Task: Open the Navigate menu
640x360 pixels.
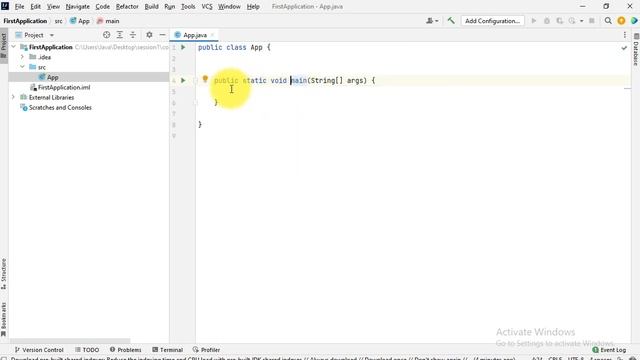Action: [x=78, y=7]
